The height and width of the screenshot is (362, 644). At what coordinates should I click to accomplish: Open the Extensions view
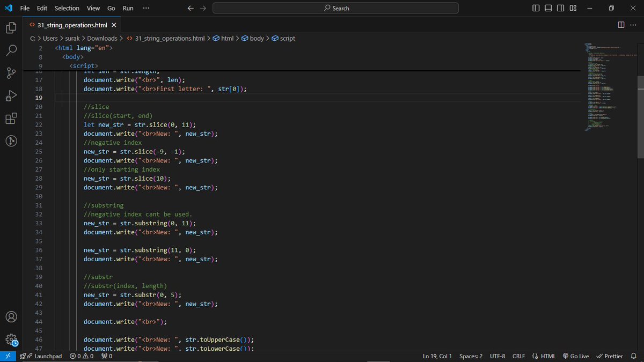(x=11, y=119)
